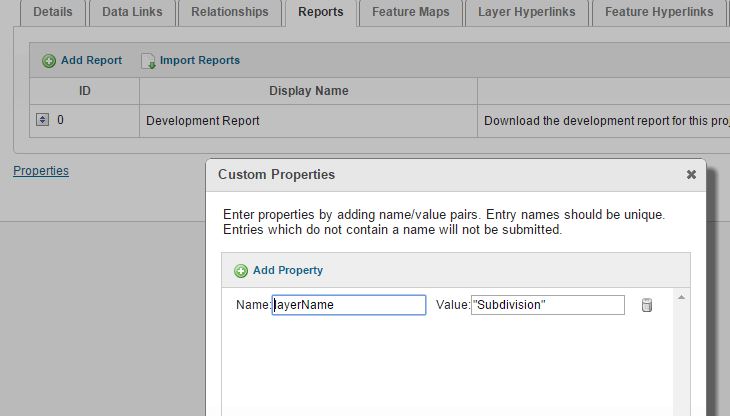Close the Custom Properties dialog
This screenshot has width=730, height=416.
691,174
